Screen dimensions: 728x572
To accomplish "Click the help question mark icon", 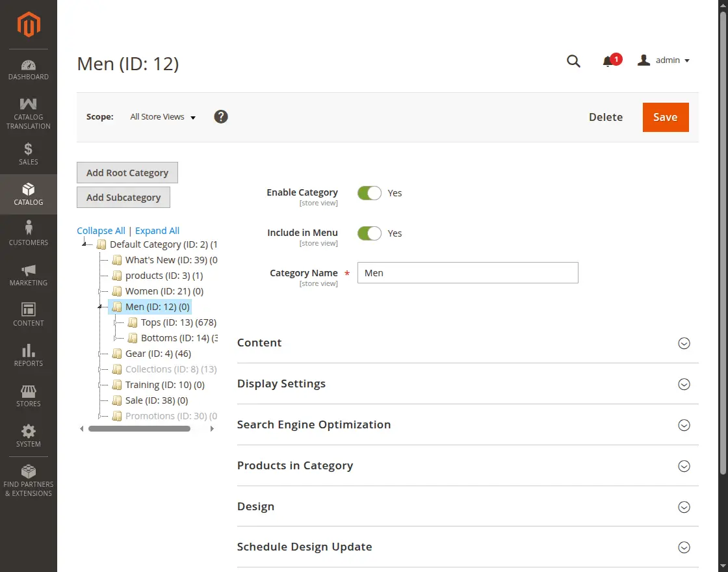I will pyautogui.click(x=221, y=117).
